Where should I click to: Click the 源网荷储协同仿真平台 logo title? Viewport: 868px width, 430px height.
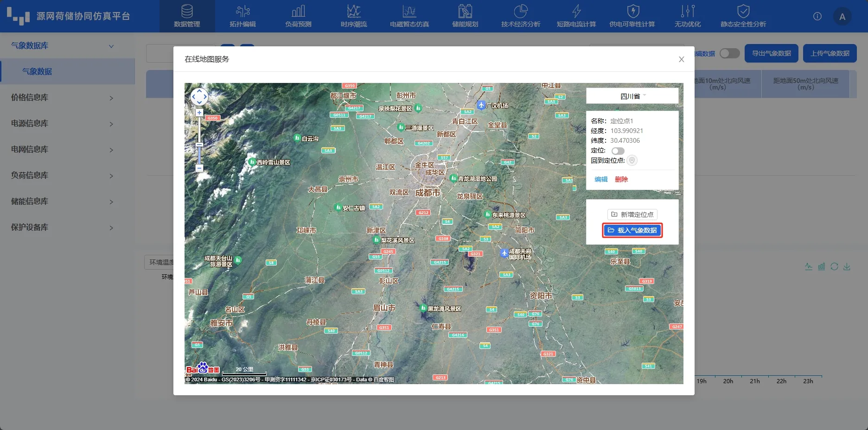(x=83, y=16)
